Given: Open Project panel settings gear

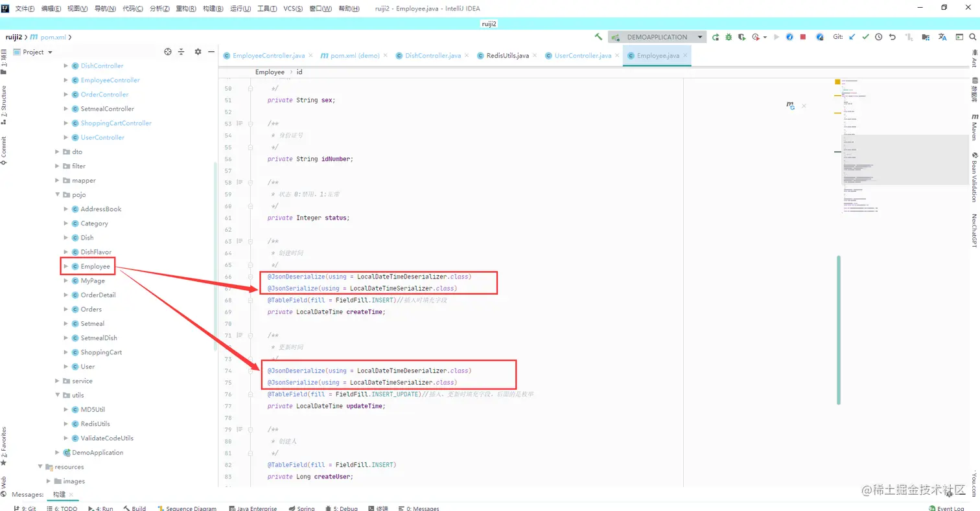Looking at the screenshot, I should [x=198, y=52].
